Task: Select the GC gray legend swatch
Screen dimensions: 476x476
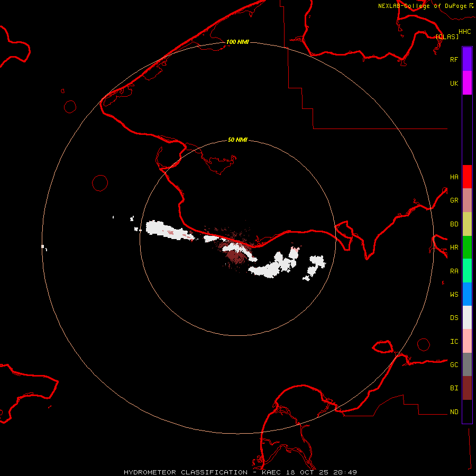Action: click(x=467, y=364)
